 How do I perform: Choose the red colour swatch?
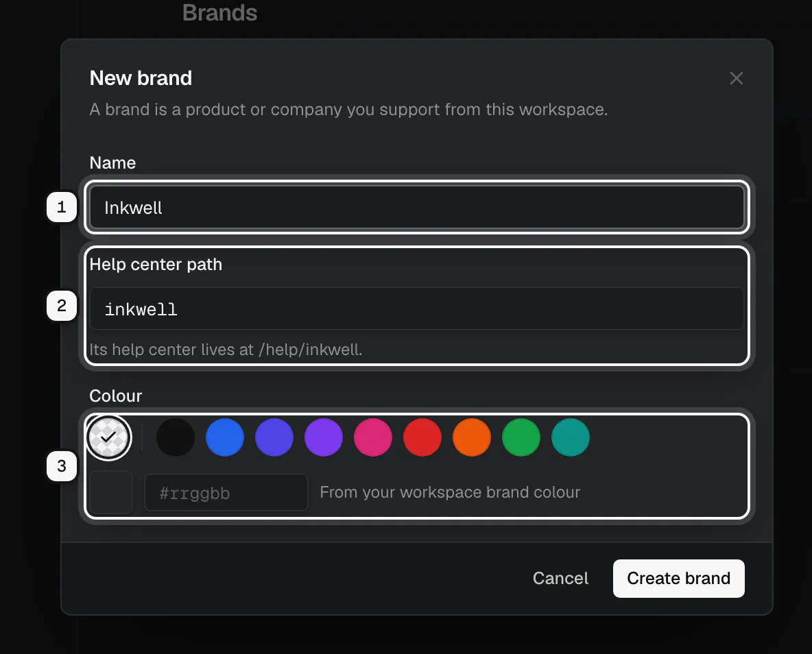pos(422,437)
